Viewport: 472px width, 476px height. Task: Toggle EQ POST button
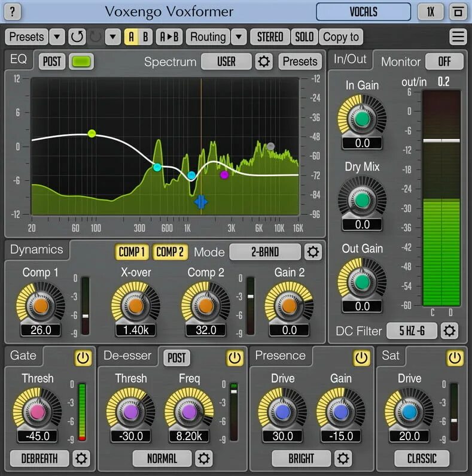(x=52, y=62)
